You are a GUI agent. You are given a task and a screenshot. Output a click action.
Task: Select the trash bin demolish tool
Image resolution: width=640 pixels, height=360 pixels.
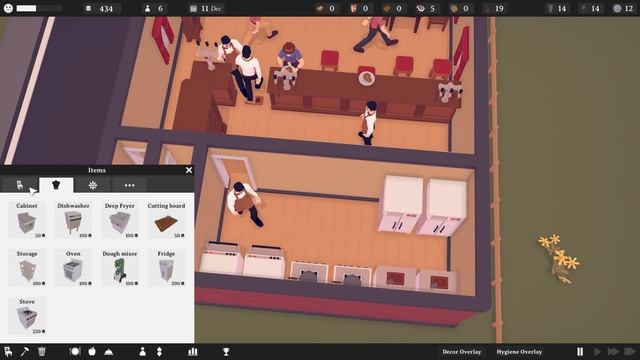point(42,351)
